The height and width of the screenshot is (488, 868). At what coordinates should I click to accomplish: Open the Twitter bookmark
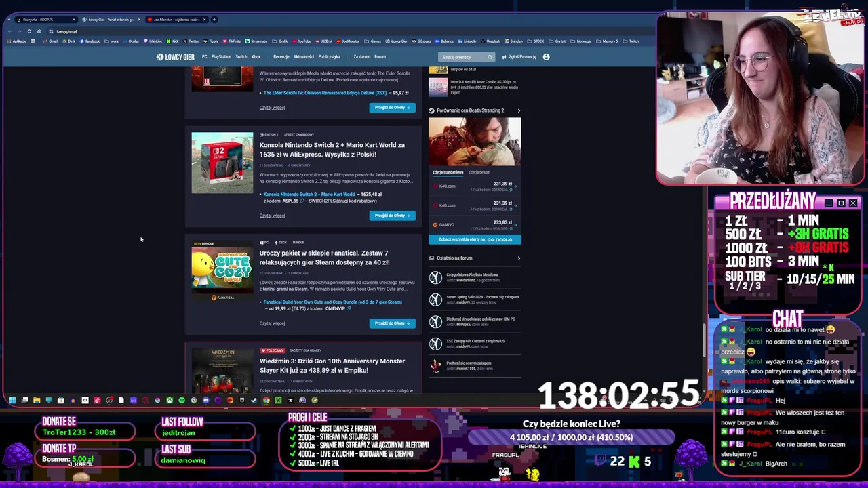click(x=191, y=41)
